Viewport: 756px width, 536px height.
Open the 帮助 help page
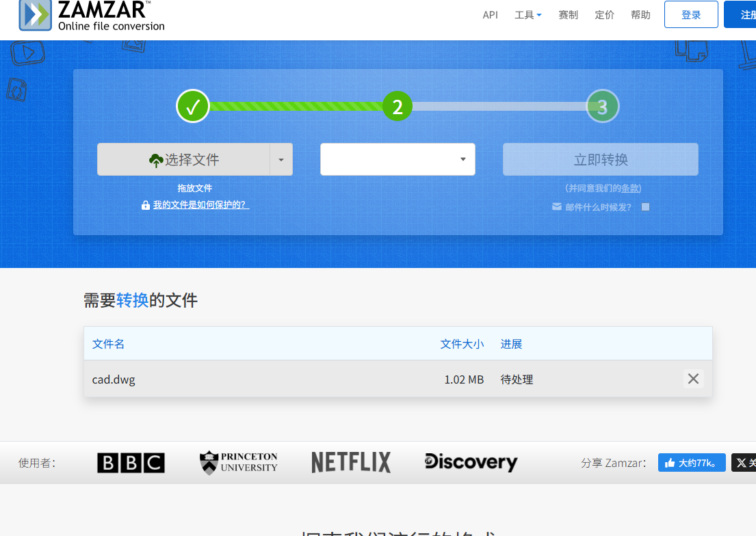pos(640,14)
